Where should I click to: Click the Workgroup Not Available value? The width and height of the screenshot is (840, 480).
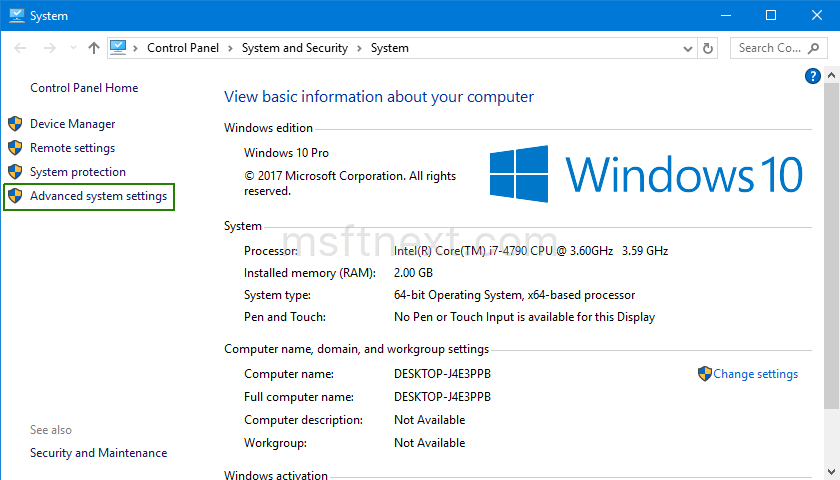click(x=430, y=442)
